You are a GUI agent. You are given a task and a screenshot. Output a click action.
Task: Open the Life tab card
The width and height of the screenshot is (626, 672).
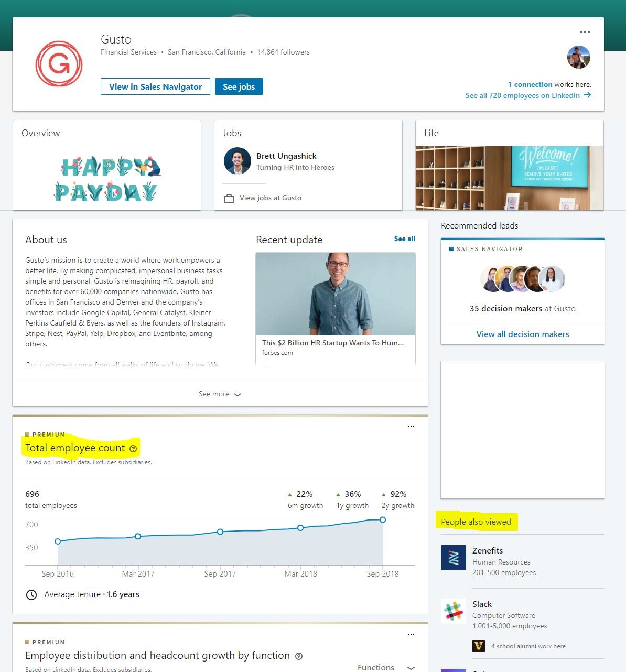(x=510, y=165)
